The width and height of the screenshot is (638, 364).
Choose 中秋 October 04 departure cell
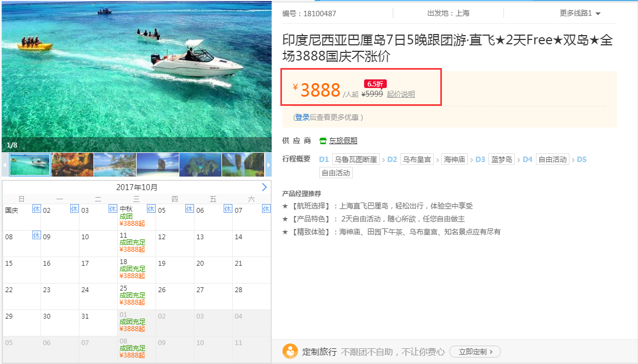(136, 217)
